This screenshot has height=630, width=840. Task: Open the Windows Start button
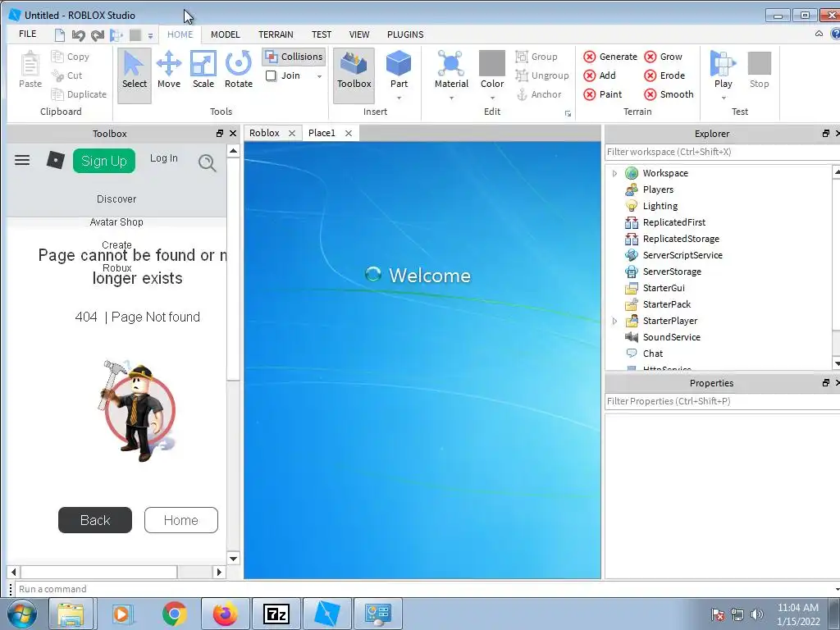click(21, 614)
